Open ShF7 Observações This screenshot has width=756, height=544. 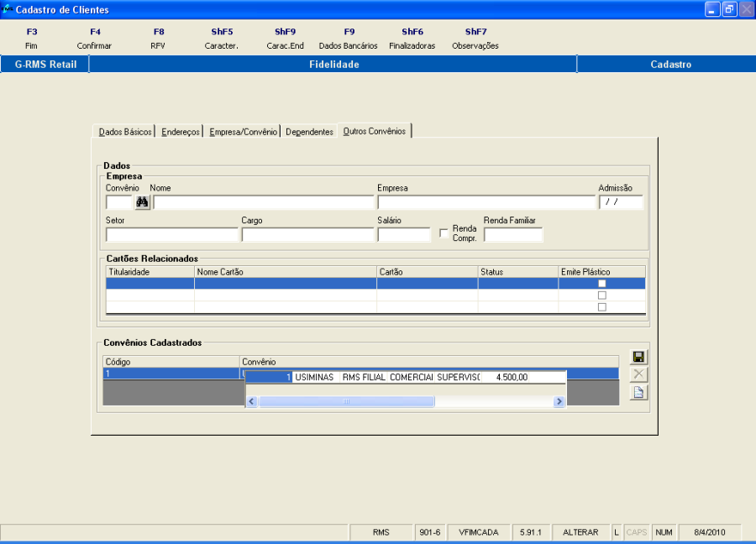475,39
